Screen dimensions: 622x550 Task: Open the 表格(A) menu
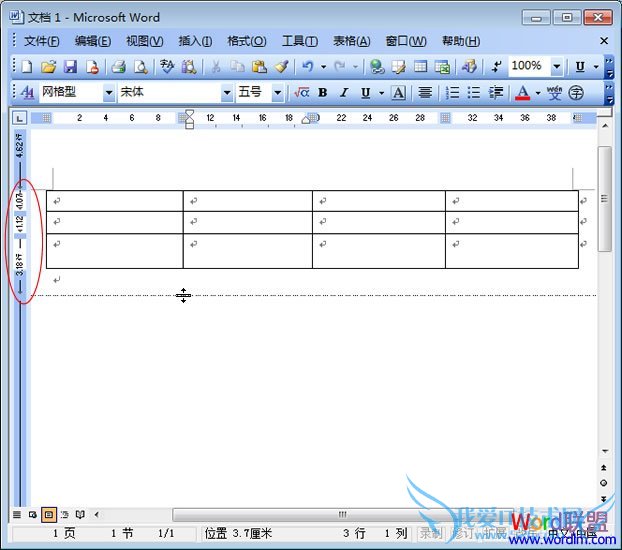pos(351,41)
